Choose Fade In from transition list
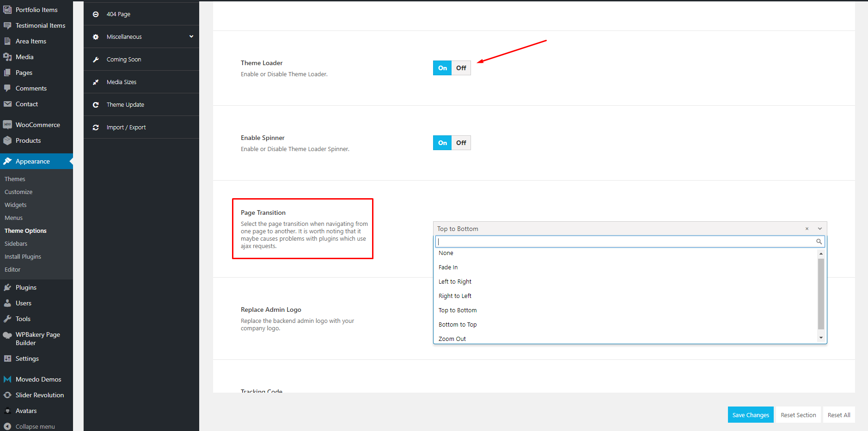Viewport: 868px width, 431px height. click(448, 267)
